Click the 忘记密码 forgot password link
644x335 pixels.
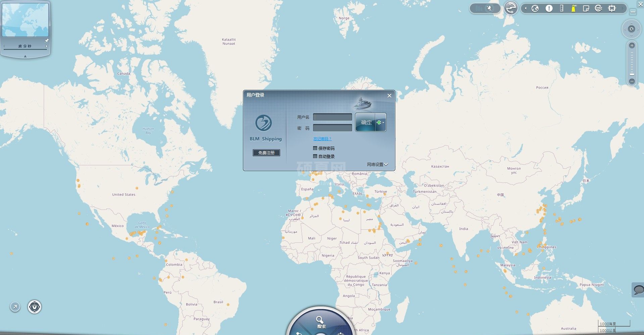(x=322, y=139)
